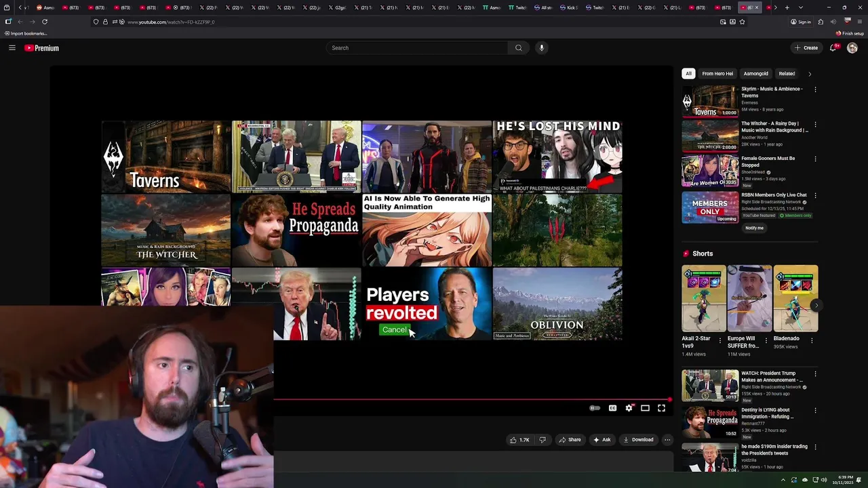The width and height of the screenshot is (868, 488).
Task: Cancel the autoplay countdown
Action: [394, 330]
